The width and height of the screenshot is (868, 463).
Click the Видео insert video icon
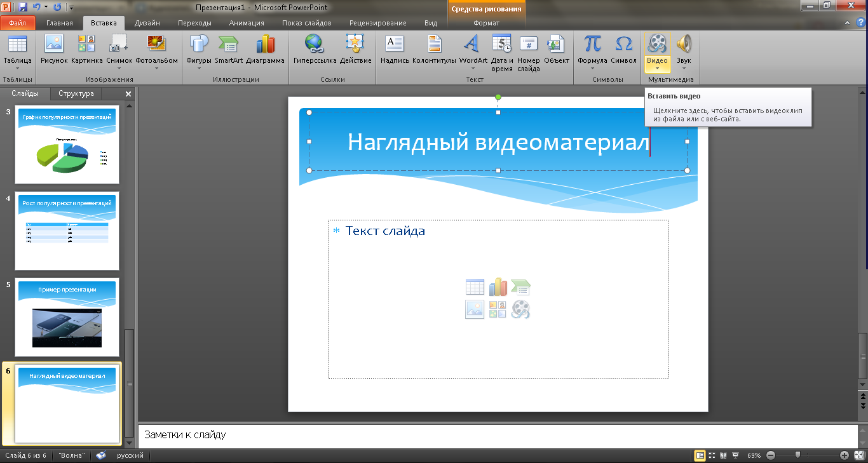[x=657, y=44]
